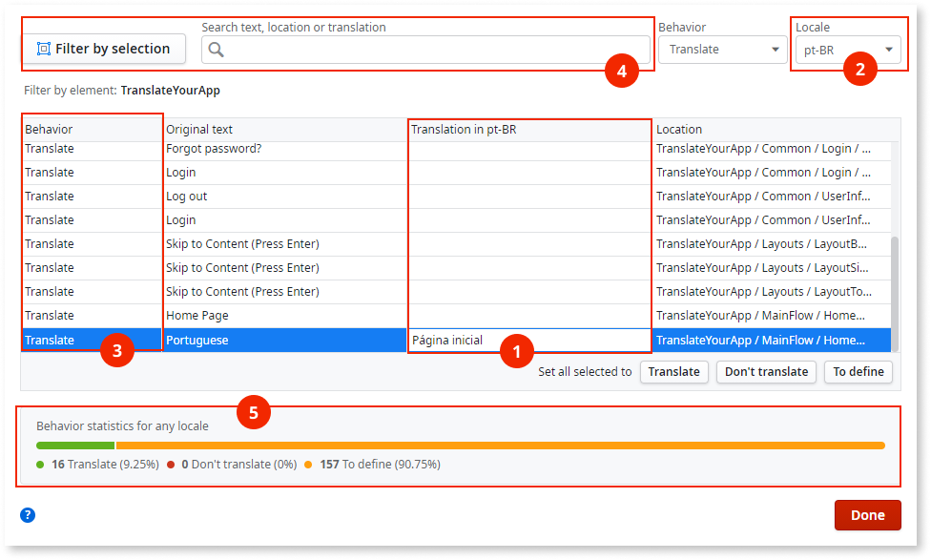Click the blue help question mark icon
This screenshot has height=560, width=931.
pyautogui.click(x=27, y=515)
